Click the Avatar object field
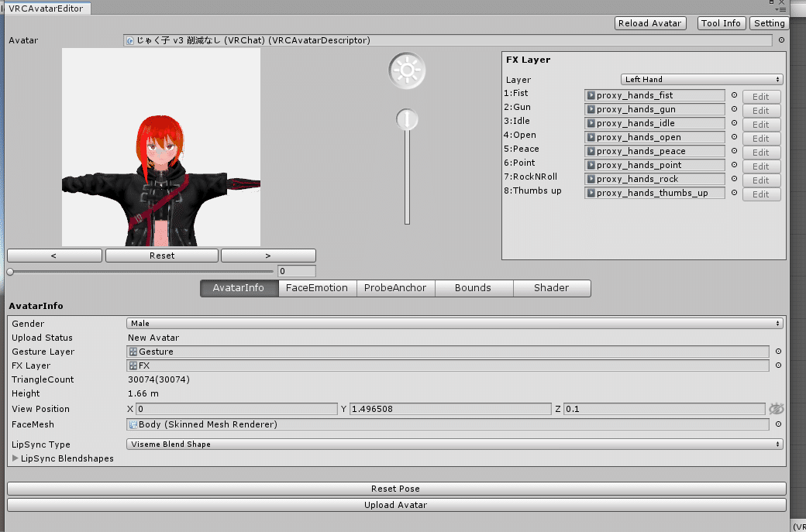This screenshot has height=532, width=806. (448, 40)
